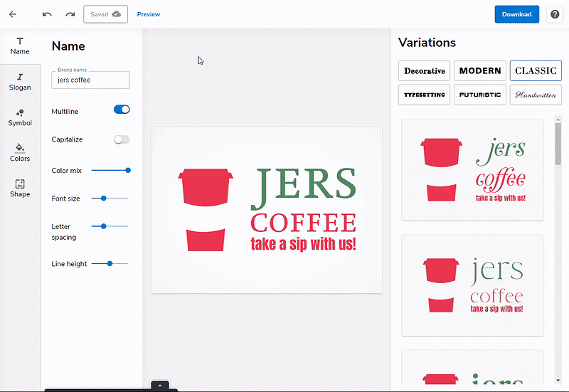Choose the second thin-serif logo variation
The image size is (569, 392).
coord(472,285)
